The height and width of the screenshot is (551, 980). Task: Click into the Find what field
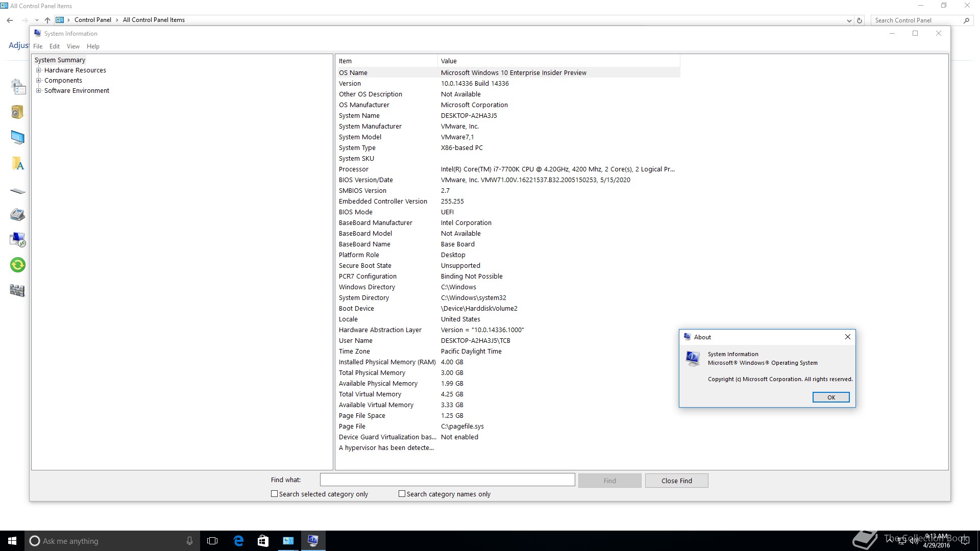click(447, 480)
